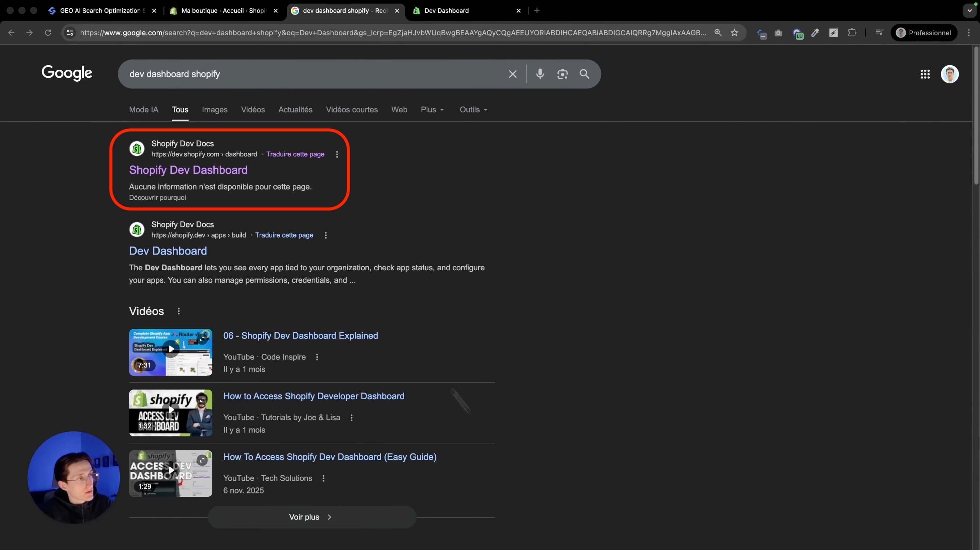Viewport: 980px width, 550px height.
Task: Open zoom indicator in the address bar
Action: [718, 33]
